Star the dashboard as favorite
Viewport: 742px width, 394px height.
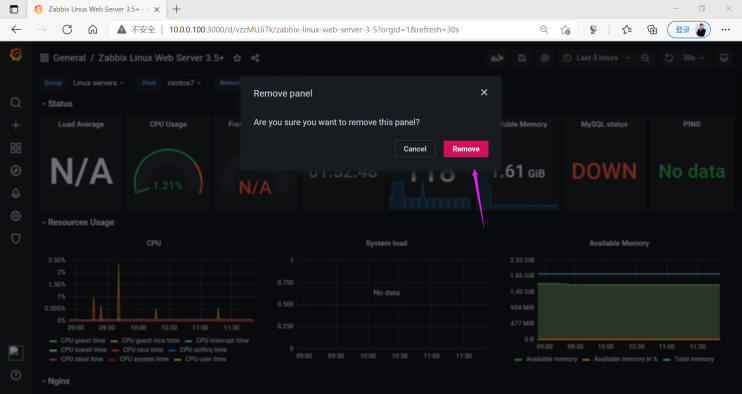238,58
